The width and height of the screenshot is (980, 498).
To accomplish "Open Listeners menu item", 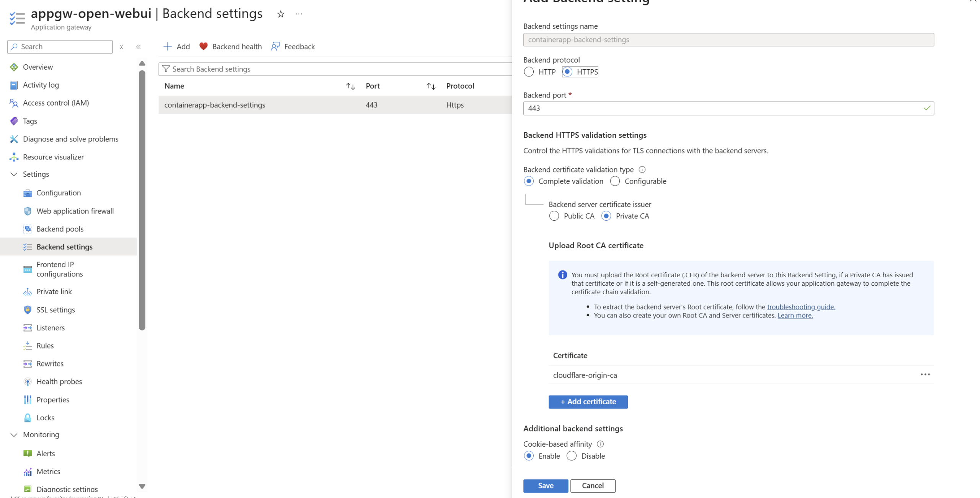I will pyautogui.click(x=51, y=328).
